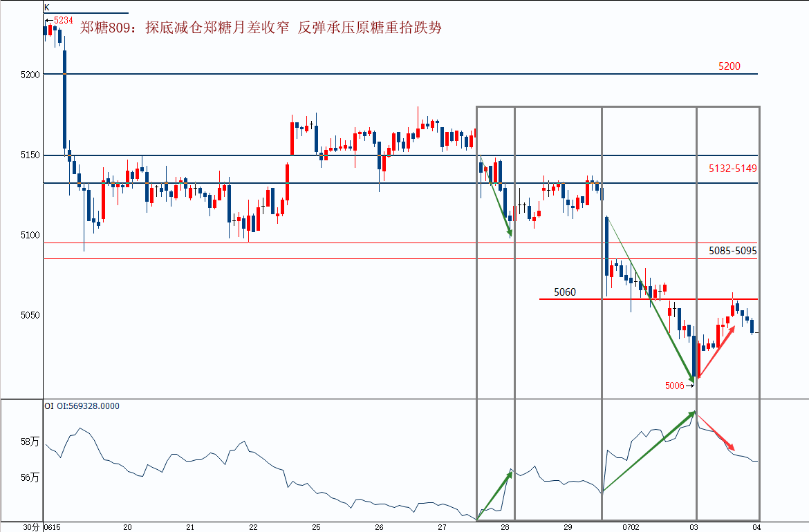The width and height of the screenshot is (809, 532).
Task: Click the K indicator label at top-left
Action: click(x=47, y=7)
